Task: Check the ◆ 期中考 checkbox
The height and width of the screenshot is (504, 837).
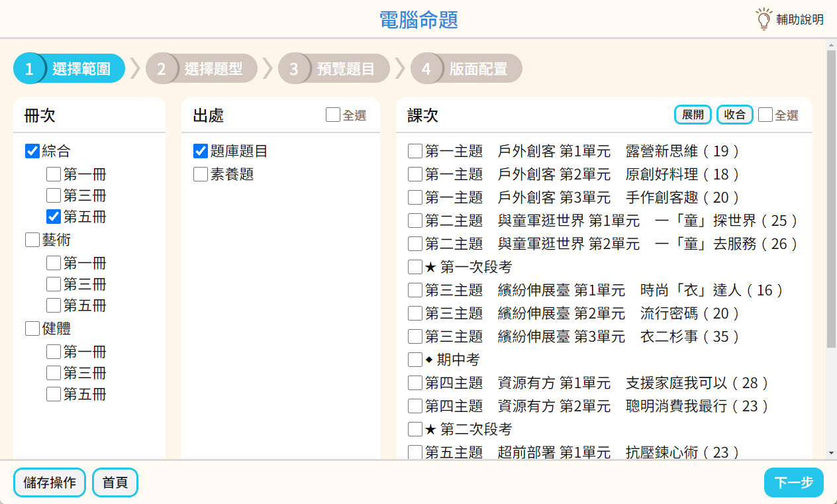Action: tap(415, 360)
